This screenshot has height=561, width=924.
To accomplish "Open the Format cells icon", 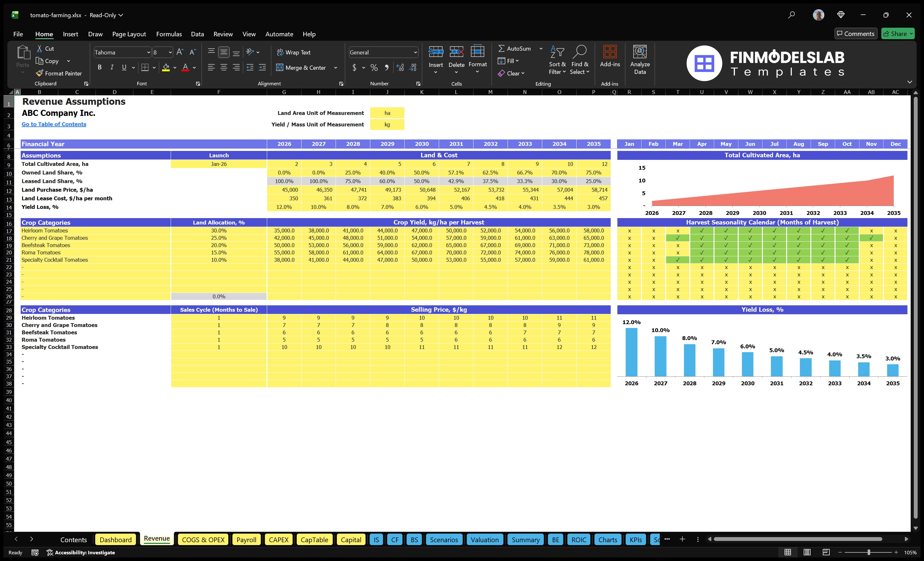I will [477, 51].
